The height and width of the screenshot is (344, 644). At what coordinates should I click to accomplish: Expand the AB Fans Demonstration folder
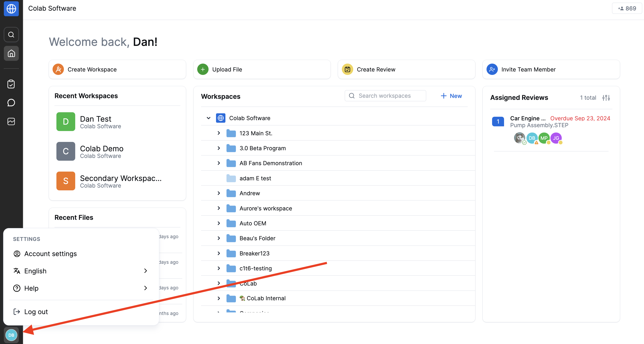(219, 163)
